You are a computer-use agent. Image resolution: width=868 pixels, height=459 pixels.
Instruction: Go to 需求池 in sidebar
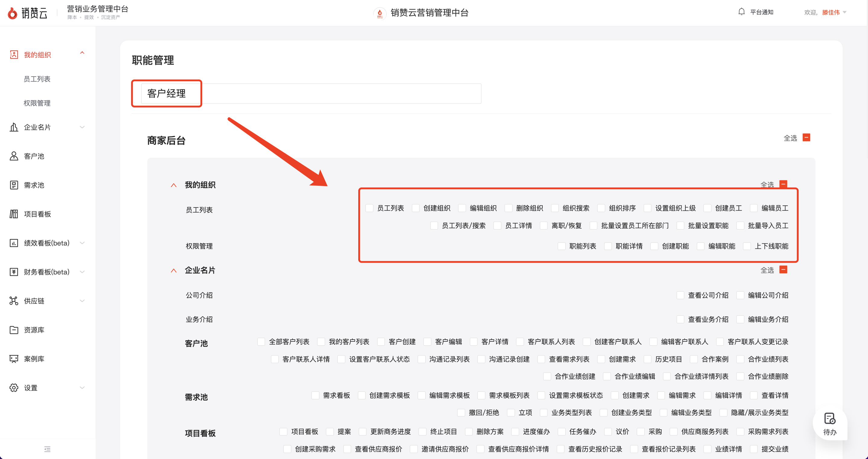click(34, 185)
